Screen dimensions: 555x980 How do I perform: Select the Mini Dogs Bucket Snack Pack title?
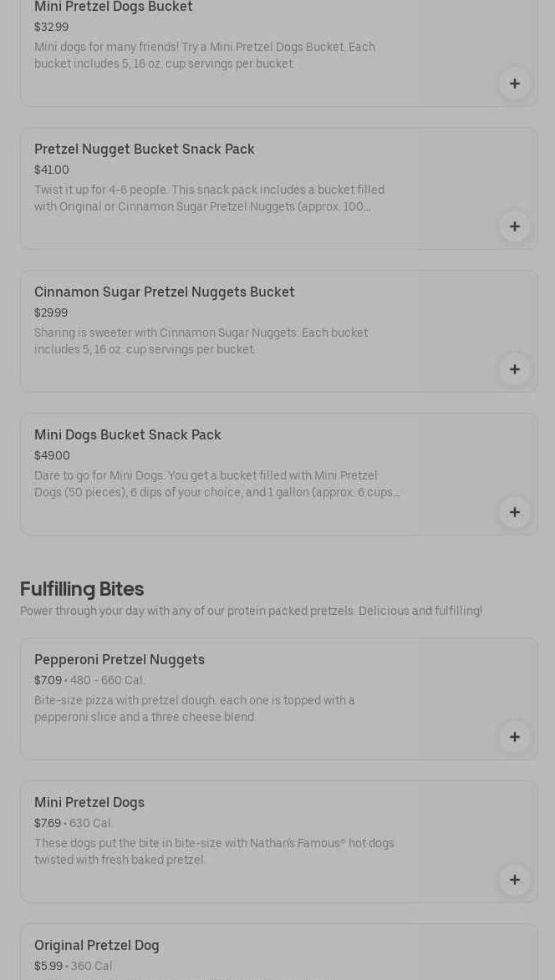(128, 435)
